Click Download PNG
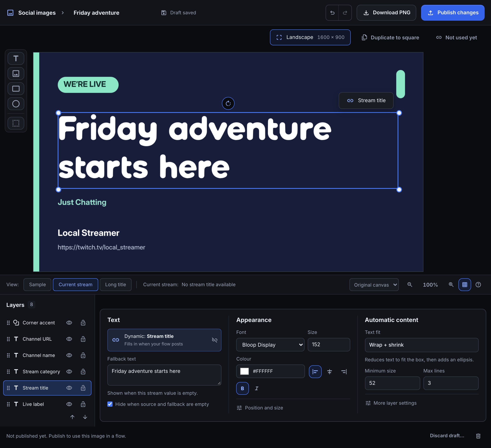491x448 pixels. coord(386,13)
